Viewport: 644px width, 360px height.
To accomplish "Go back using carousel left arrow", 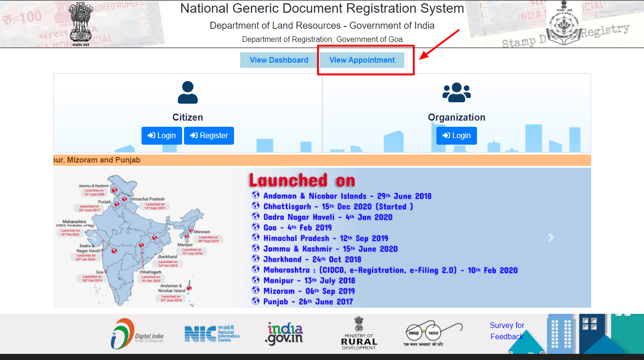I will coord(94,238).
